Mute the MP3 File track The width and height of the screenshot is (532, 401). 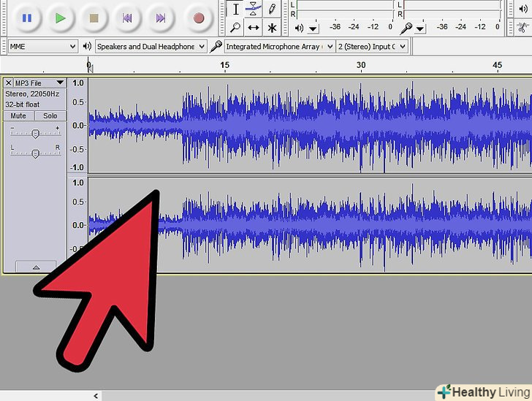(x=18, y=116)
